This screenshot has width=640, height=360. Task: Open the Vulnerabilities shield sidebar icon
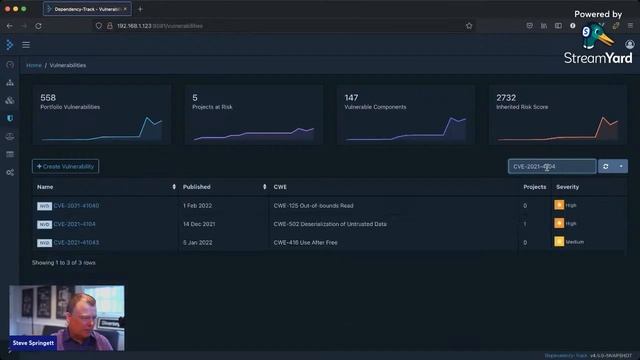[x=10, y=118]
